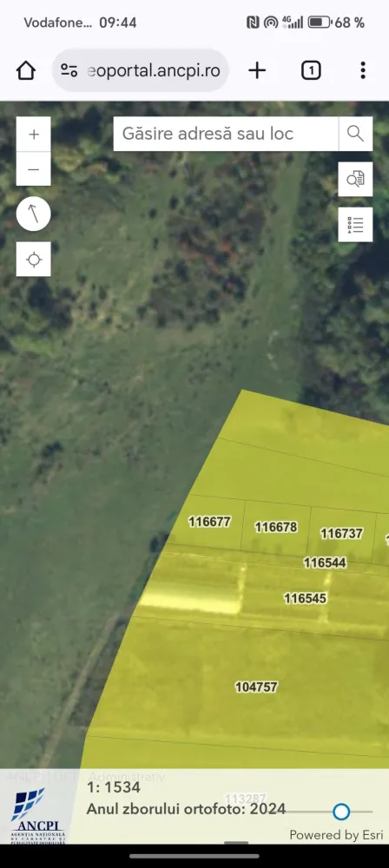Locate my position with crosshair button
389x868 pixels.
click(x=33, y=259)
